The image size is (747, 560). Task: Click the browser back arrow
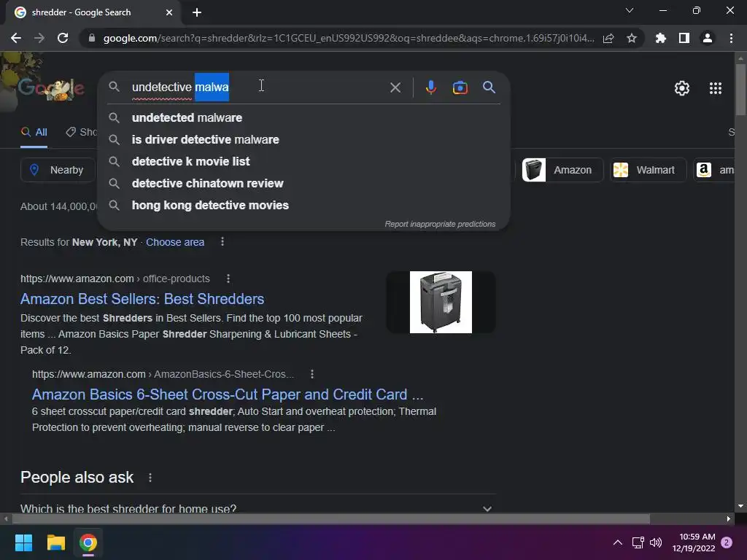[x=16, y=38]
